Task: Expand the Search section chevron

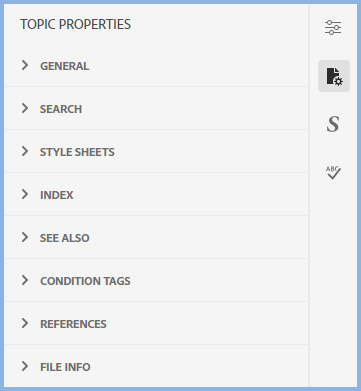Action: point(25,108)
